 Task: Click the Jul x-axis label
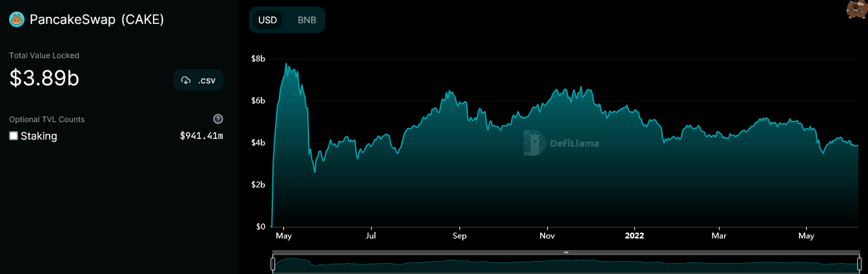pyautogui.click(x=371, y=237)
